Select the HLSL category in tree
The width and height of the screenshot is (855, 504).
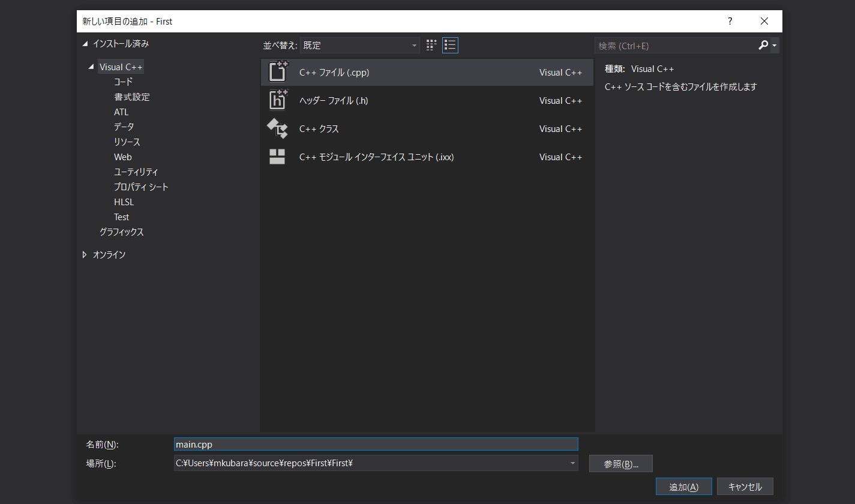click(x=124, y=202)
